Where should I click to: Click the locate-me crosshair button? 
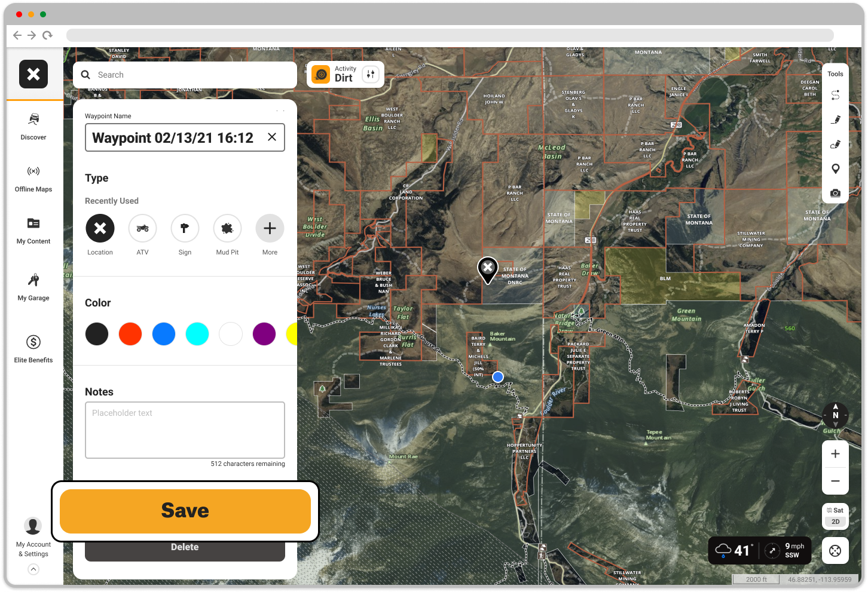[x=835, y=551]
